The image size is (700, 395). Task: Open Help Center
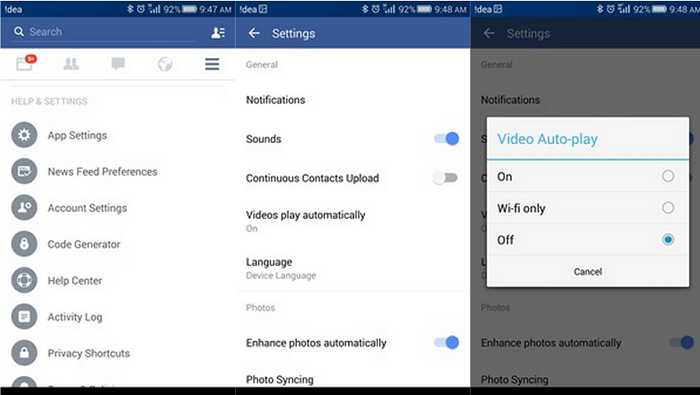[75, 281]
